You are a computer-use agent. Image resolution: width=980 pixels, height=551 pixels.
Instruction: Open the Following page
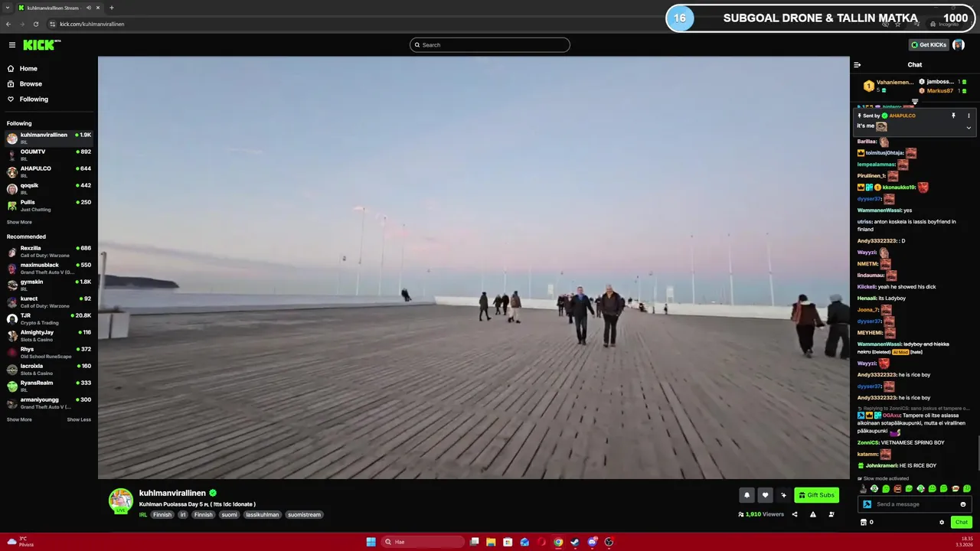34,99
